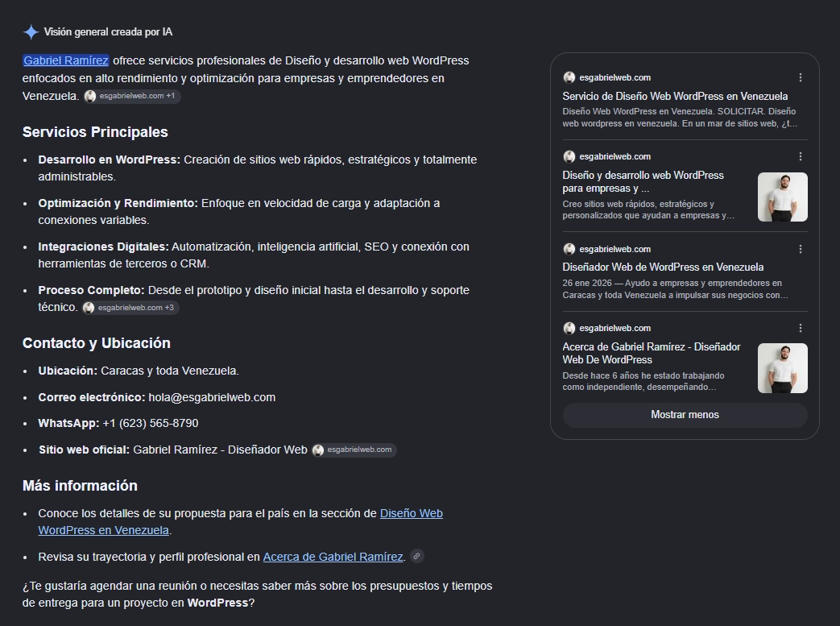
Task: Open more options for Diseño y desarrollo web result
Action: (801, 156)
